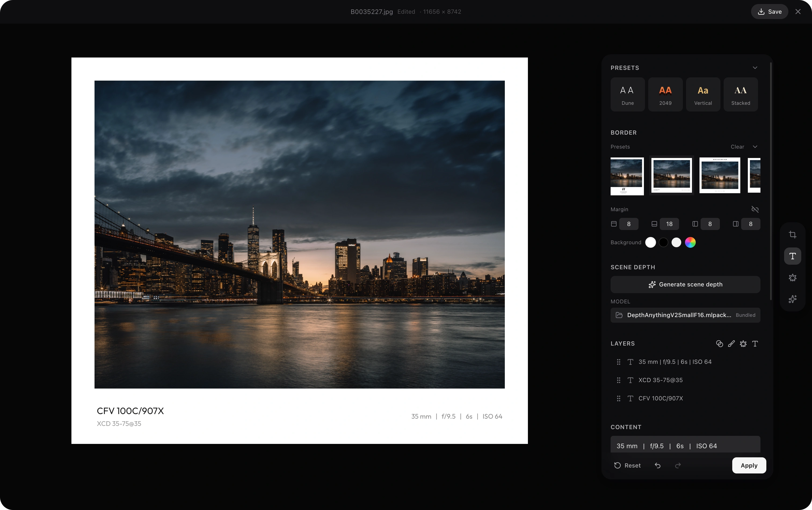Open the rainbow custom color picker
Screen dimensions: 812x510
[x=690, y=243]
